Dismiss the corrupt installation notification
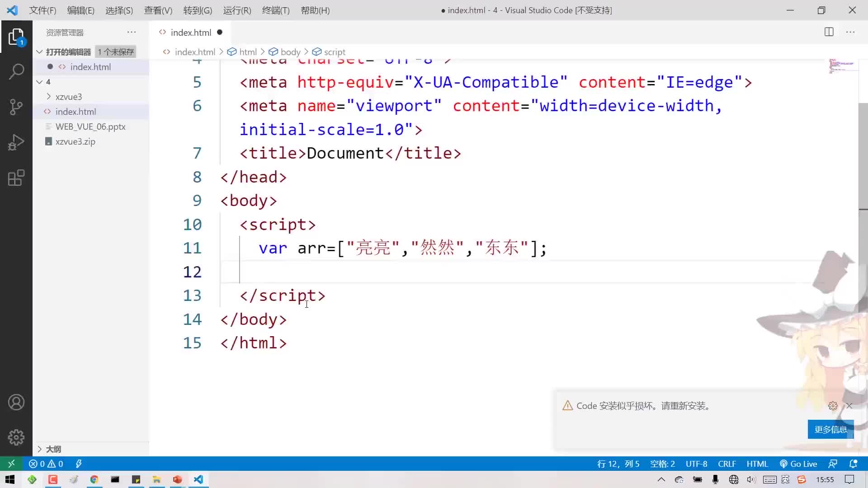868x488 pixels. [x=849, y=406]
